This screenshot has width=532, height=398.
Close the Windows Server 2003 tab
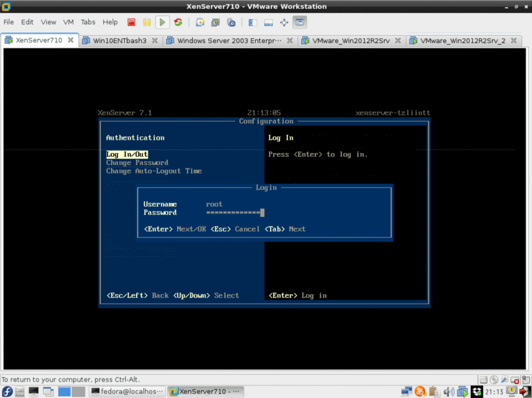pos(290,40)
